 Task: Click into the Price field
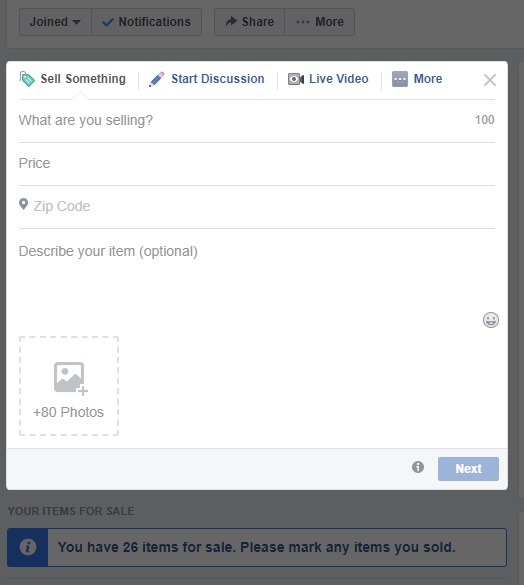point(257,163)
